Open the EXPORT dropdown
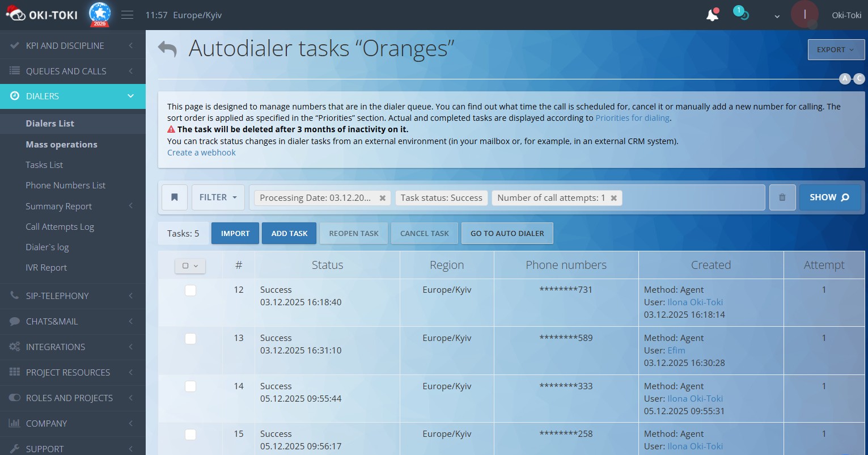The width and height of the screenshot is (868, 455). 835,50
